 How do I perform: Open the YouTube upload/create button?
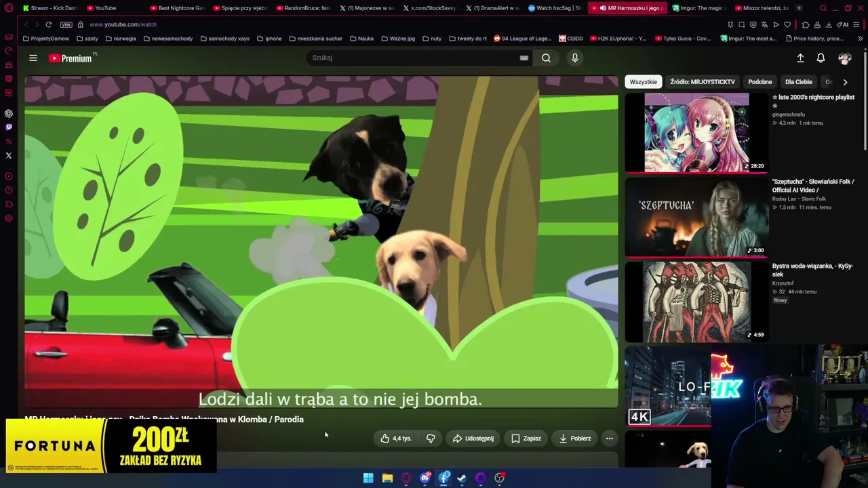click(800, 58)
